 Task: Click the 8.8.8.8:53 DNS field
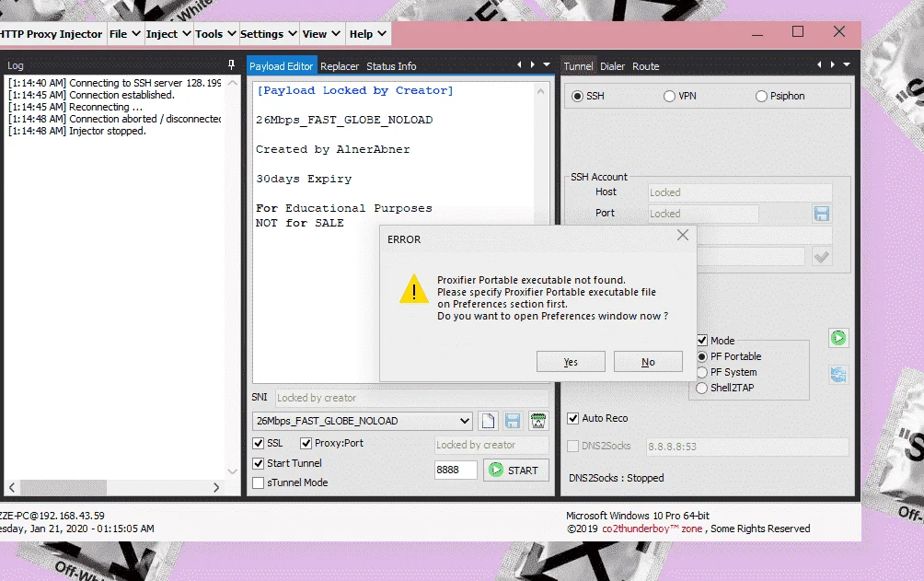pyautogui.click(x=746, y=446)
